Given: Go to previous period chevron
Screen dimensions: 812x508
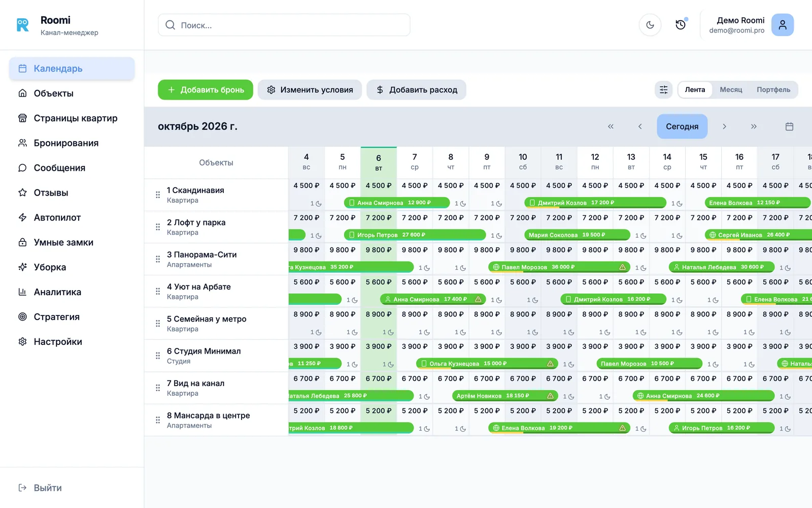Looking at the screenshot, I should coord(640,126).
